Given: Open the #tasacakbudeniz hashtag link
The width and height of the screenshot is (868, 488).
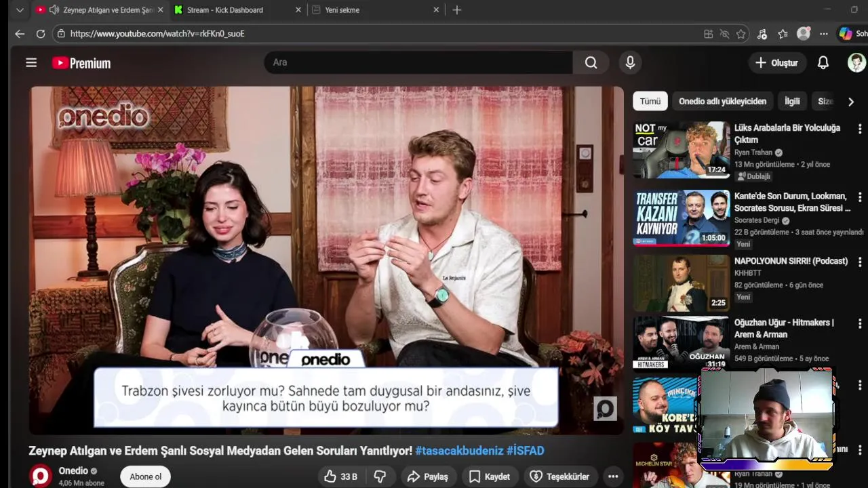Looking at the screenshot, I should pos(459,451).
